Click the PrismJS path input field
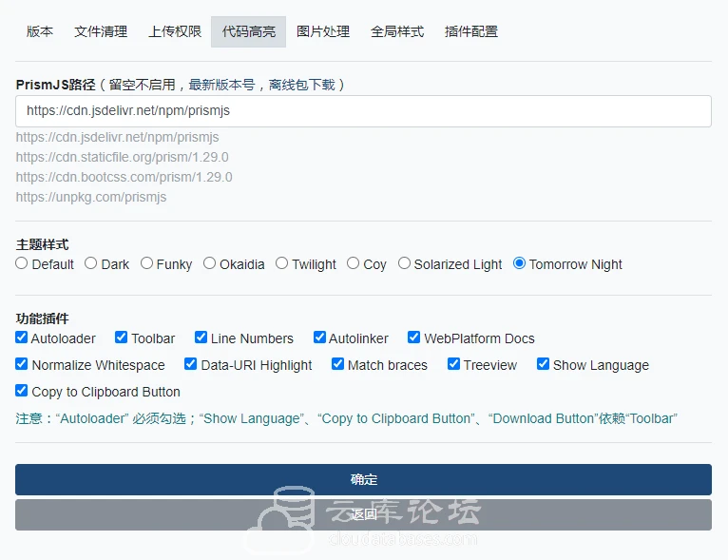 coord(363,111)
